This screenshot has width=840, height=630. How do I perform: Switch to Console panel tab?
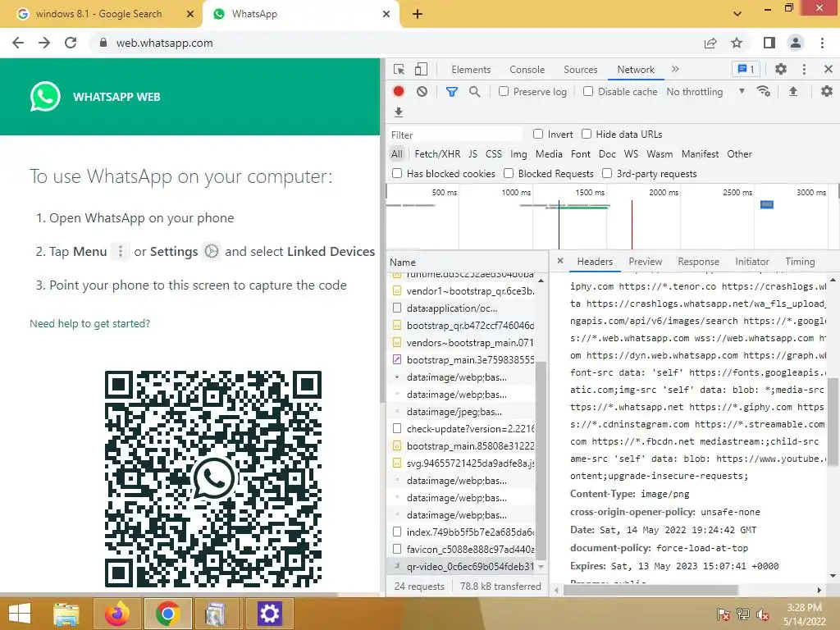click(527, 70)
